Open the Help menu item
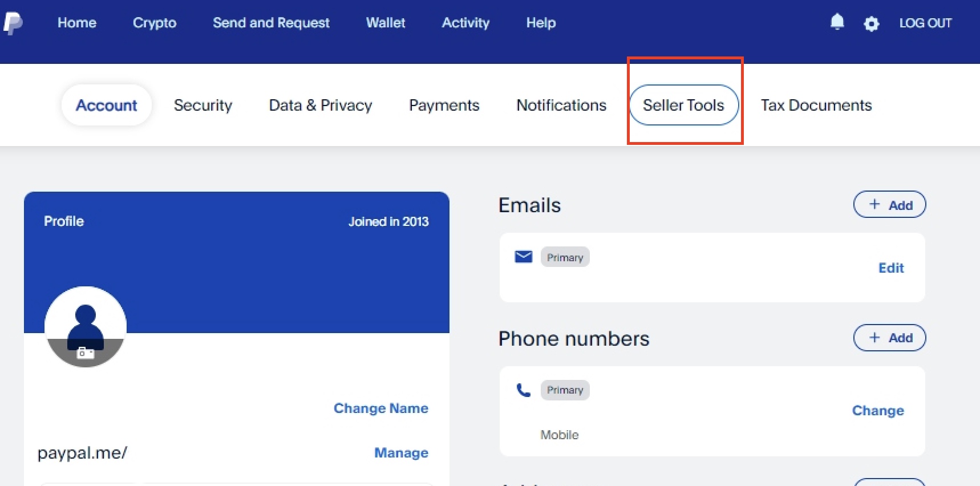The width and height of the screenshot is (980, 486). pyautogui.click(x=541, y=23)
